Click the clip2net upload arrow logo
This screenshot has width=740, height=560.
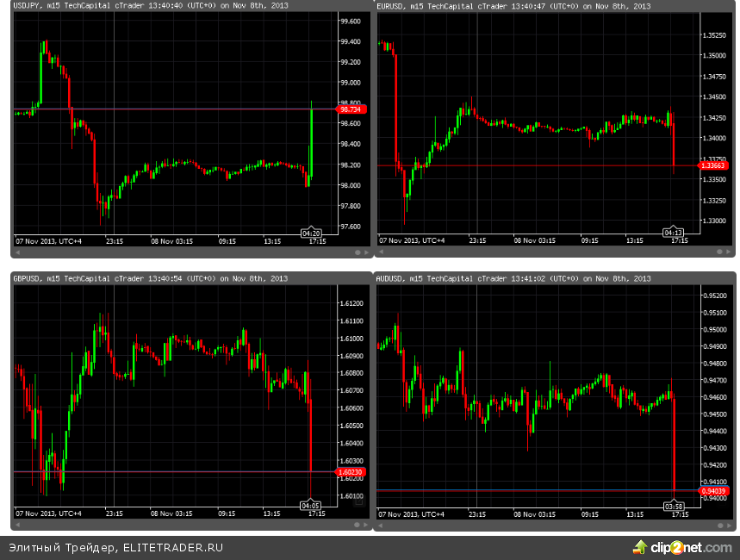[640, 547]
